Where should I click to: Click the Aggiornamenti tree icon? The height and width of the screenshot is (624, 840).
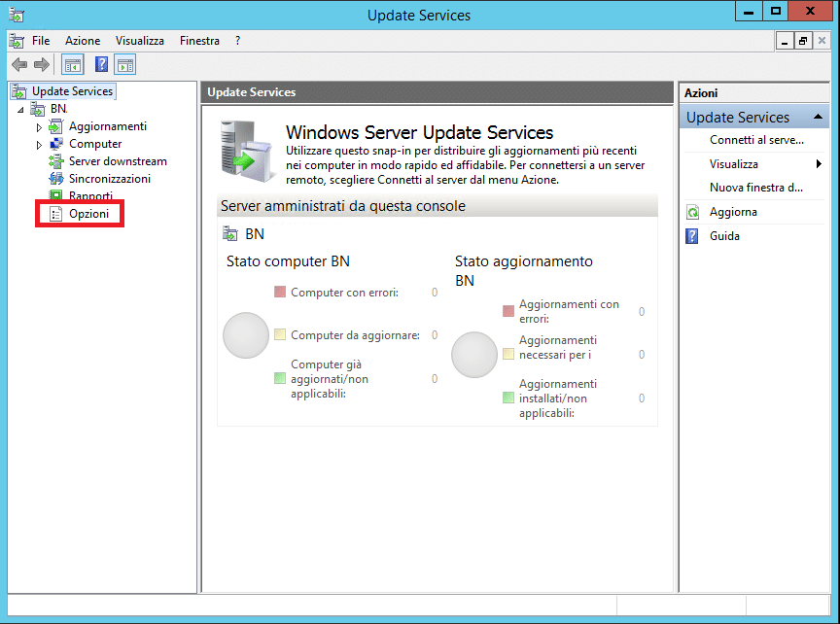click(55, 127)
